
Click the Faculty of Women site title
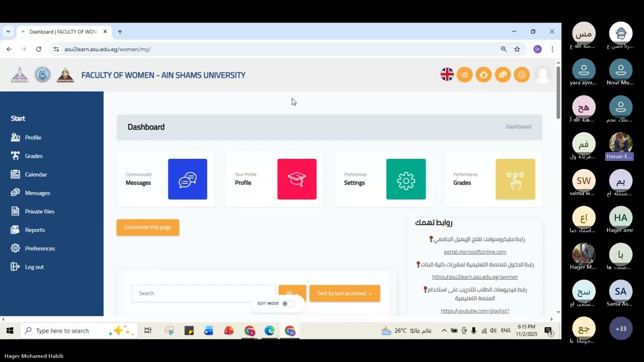pyautogui.click(x=164, y=75)
